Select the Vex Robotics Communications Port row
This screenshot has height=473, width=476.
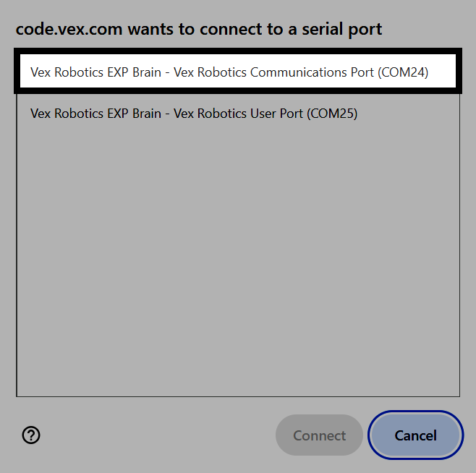(238, 72)
